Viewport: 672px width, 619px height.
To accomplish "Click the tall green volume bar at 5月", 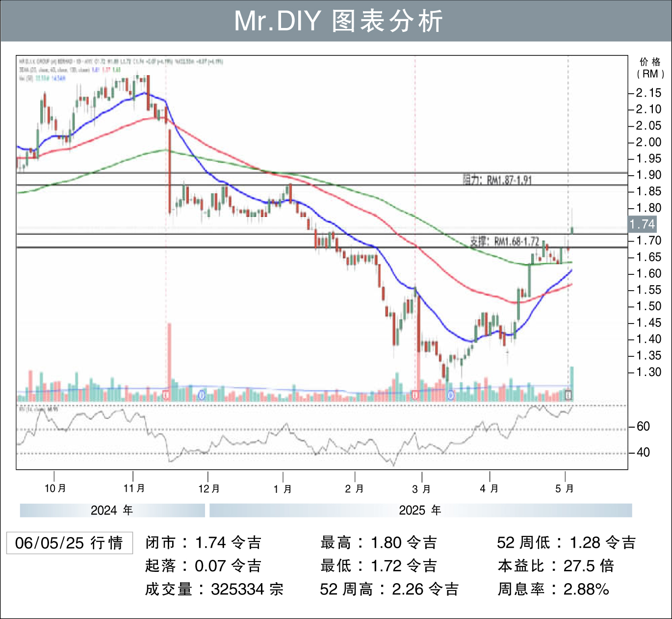I will tap(572, 384).
